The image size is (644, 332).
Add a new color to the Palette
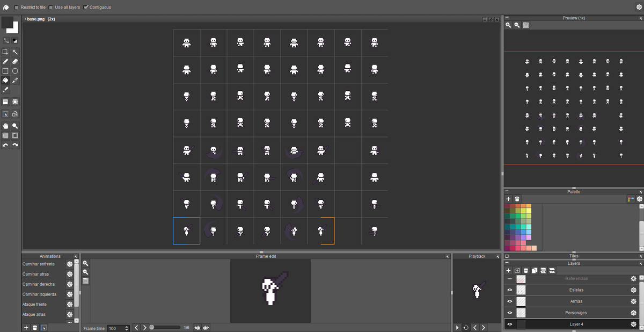(508, 199)
